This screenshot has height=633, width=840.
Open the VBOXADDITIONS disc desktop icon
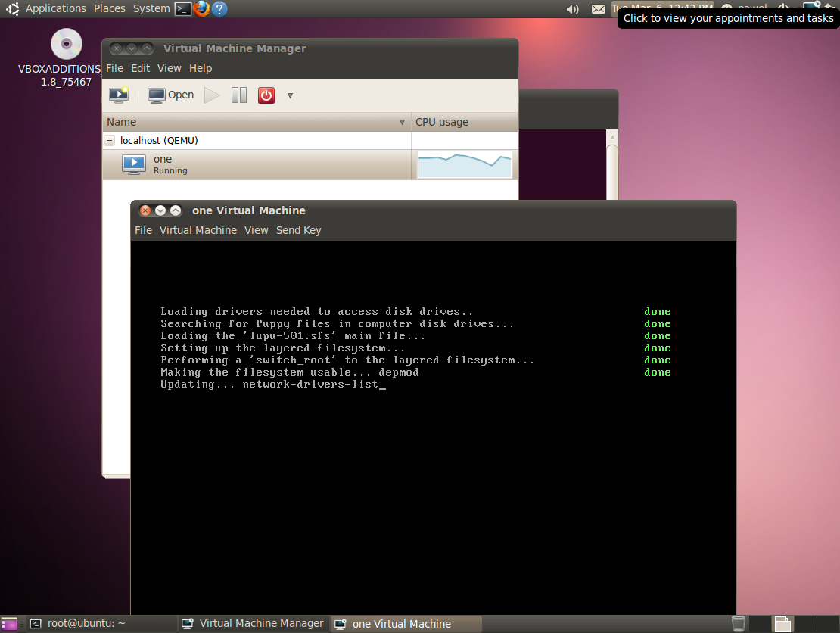66,44
